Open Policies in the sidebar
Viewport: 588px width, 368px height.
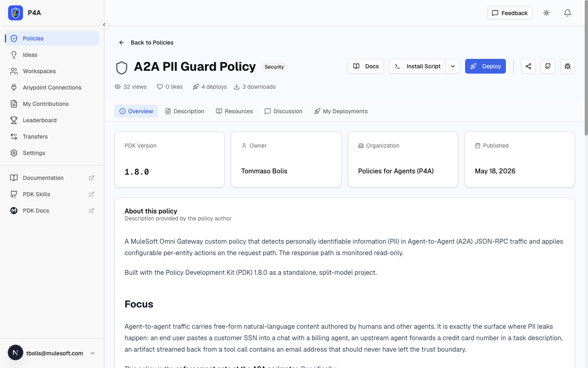tap(52, 38)
